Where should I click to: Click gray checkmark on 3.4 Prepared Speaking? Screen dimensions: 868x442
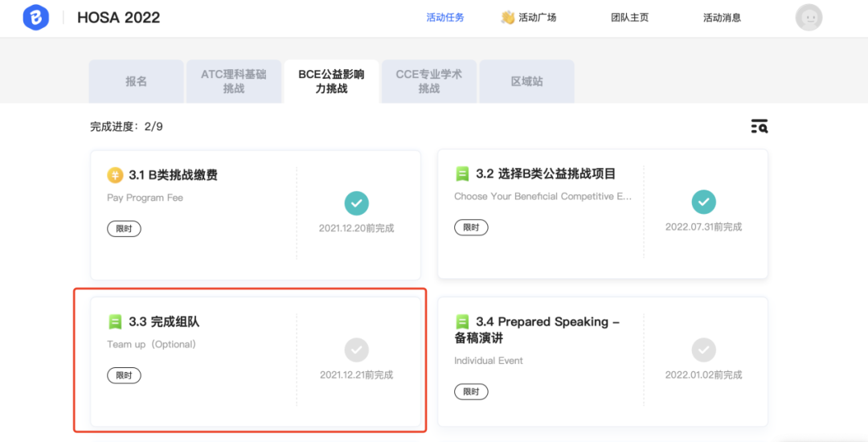tap(703, 350)
